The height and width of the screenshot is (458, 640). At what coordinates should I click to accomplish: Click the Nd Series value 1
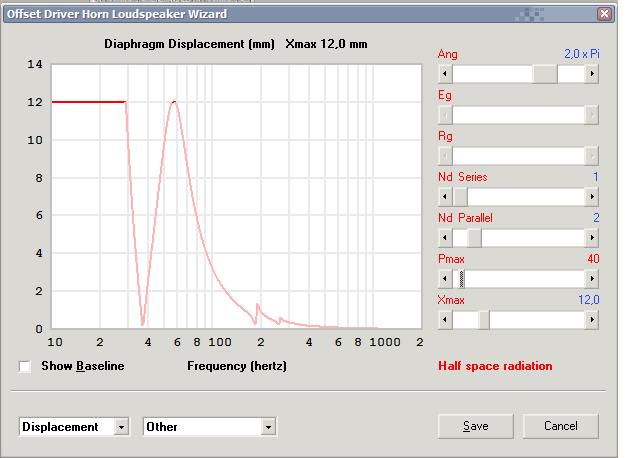[596, 177]
